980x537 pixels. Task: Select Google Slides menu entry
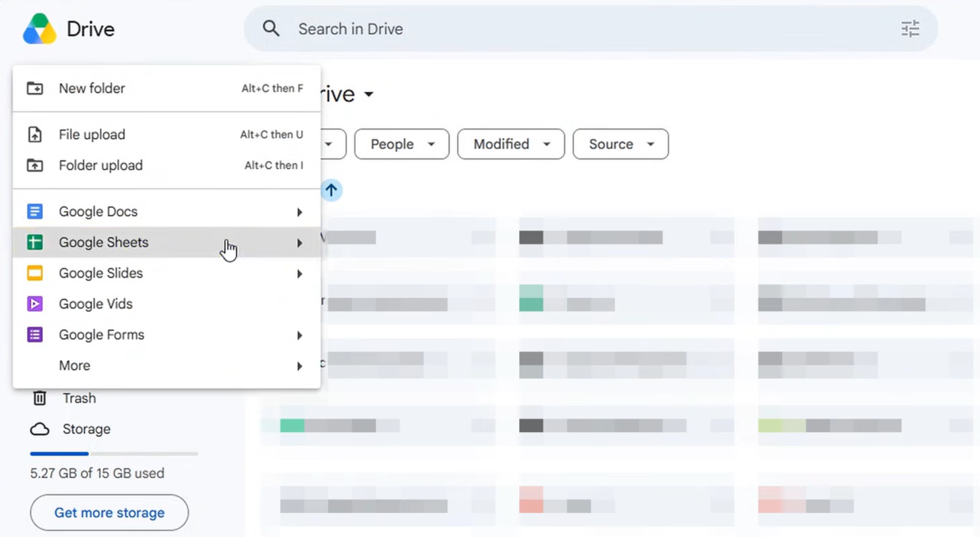pyautogui.click(x=166, y=273)
